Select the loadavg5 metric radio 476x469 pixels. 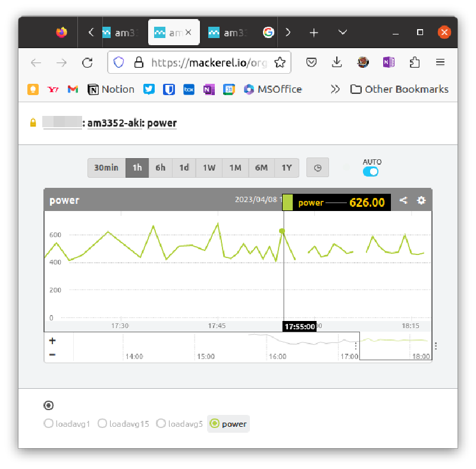pyautogui.click(x=161, y=424)
